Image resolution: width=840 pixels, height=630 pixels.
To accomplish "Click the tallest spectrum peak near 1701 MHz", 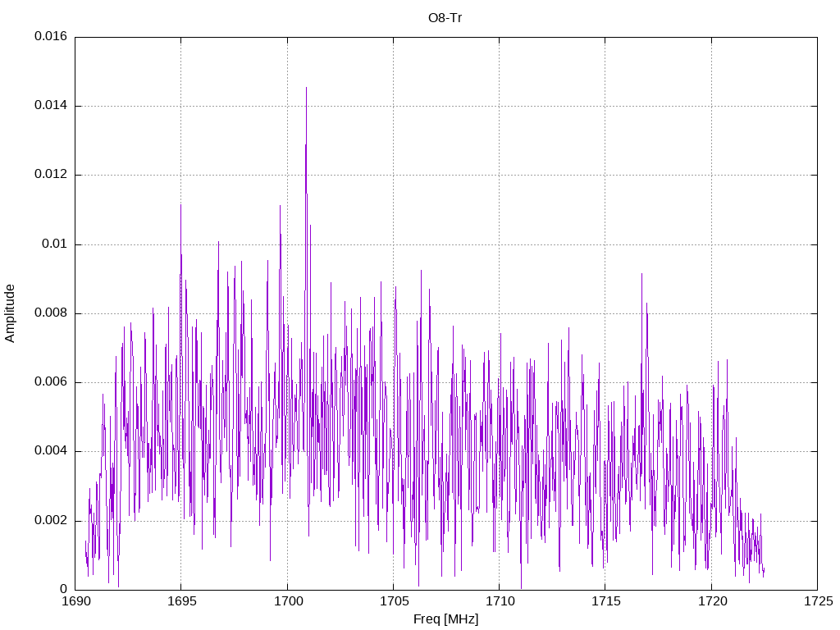I will coord(307,89).
